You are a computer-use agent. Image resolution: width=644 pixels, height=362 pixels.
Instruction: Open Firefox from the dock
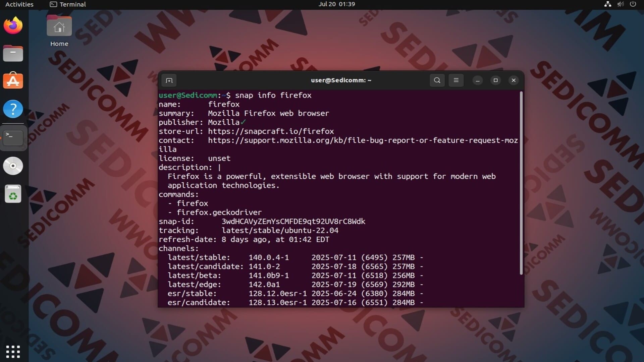(13, 25)
